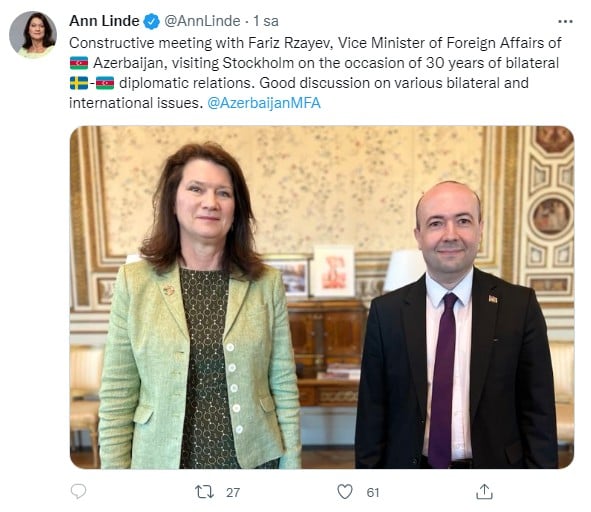
Task: Click the reply speech bubble icon
Action: point(78,492)
